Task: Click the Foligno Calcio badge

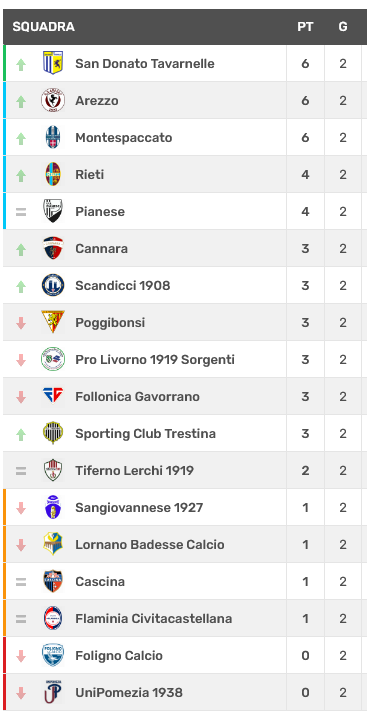Action: tap(53, 655)
